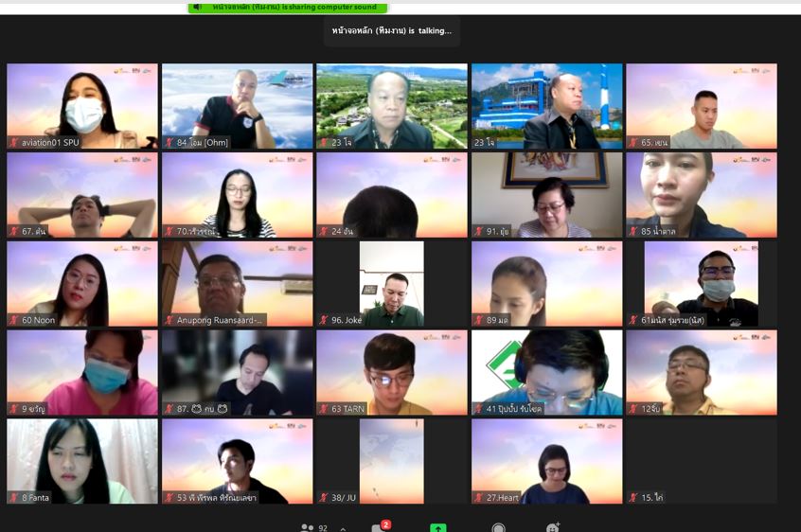Select the 8 Fanta video tile
The height and width of the screenshot is (532, 801).
click(x=82, y=461)
